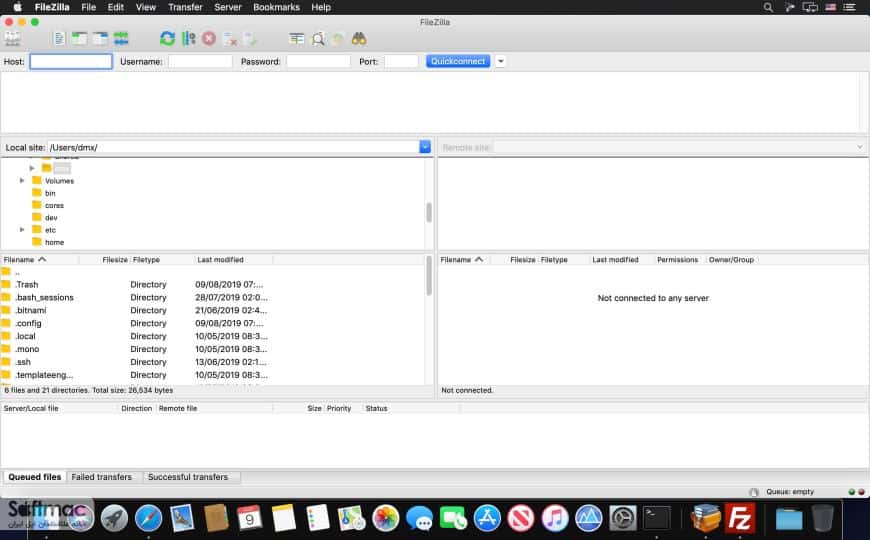
Task: Sort remote list by Owner/Group column
Action: 731,260
